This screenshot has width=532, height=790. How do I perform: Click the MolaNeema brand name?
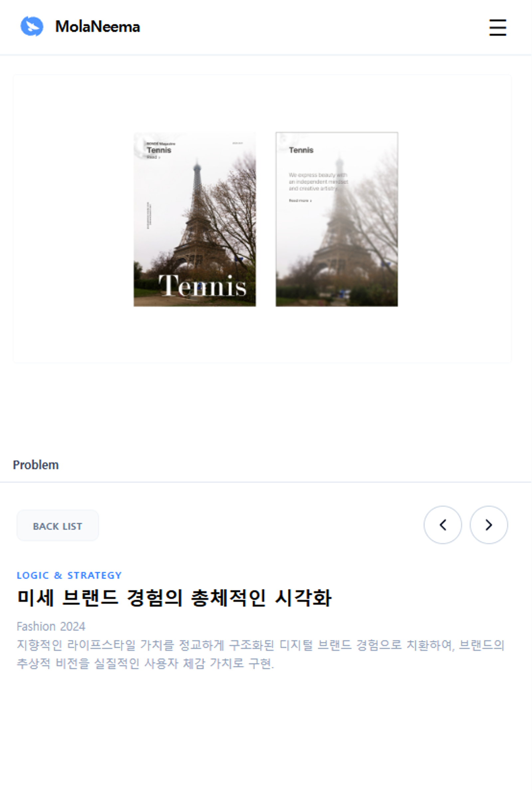[97, 27]
